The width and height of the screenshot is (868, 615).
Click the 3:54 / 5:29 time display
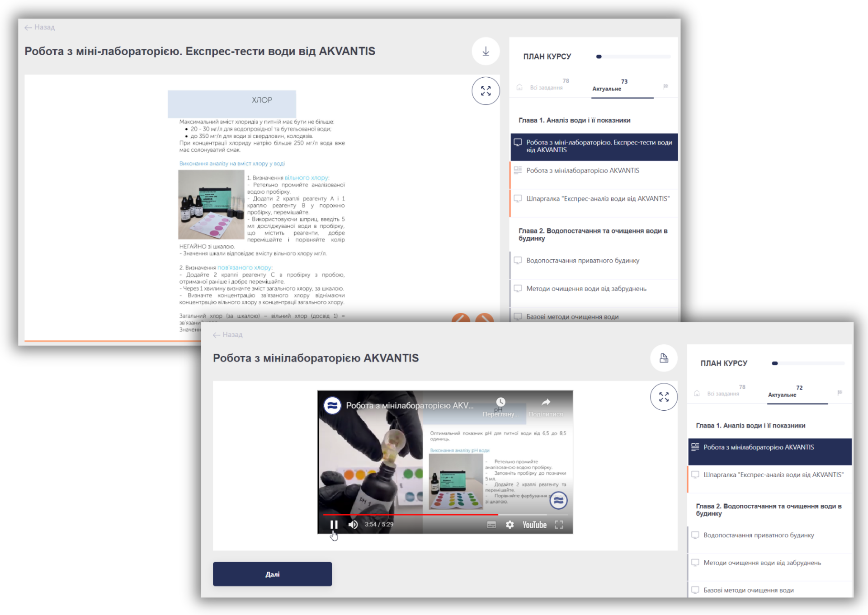click(x=379, y=525)
